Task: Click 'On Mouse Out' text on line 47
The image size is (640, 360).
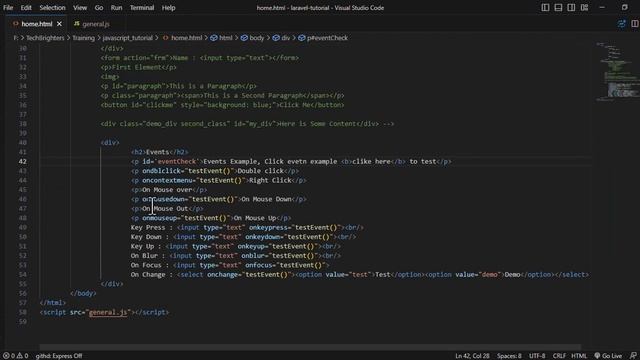Action: [165, 209]
